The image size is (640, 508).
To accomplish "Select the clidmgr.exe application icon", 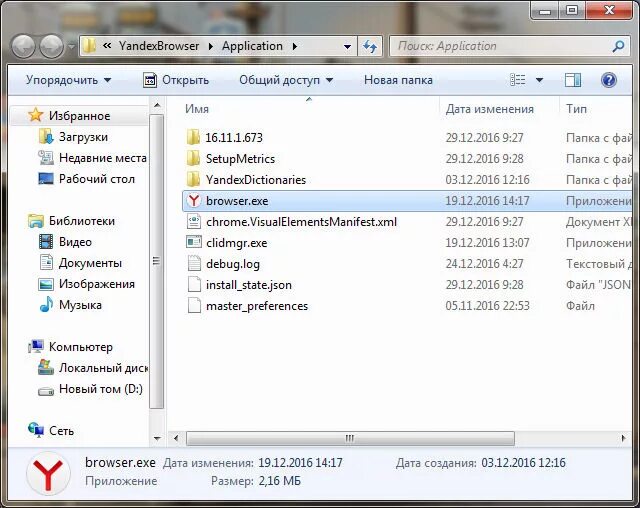I will (x=194, y=242).
